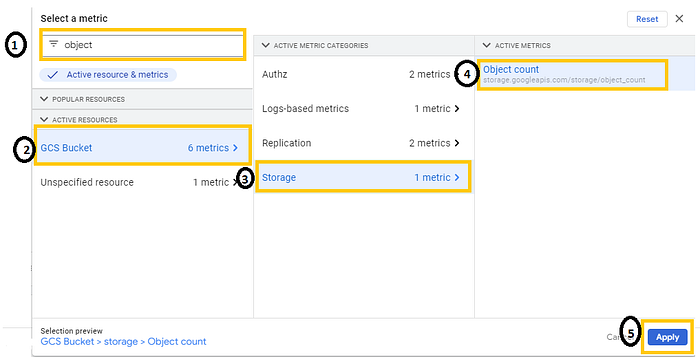Click the 'Selection preview' label
Screen dimensions: 700x361
[71, 331]
